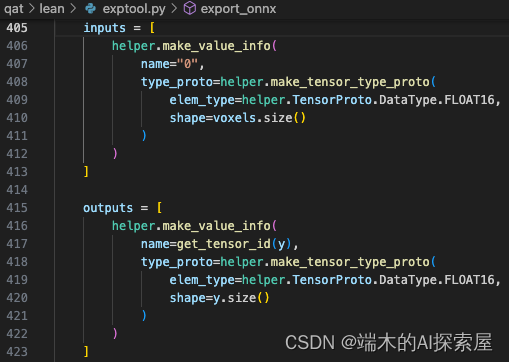This screenshot has width=509, height=362.
Task: Click 'name' parameter on line 407
Action: click(155, 64)
